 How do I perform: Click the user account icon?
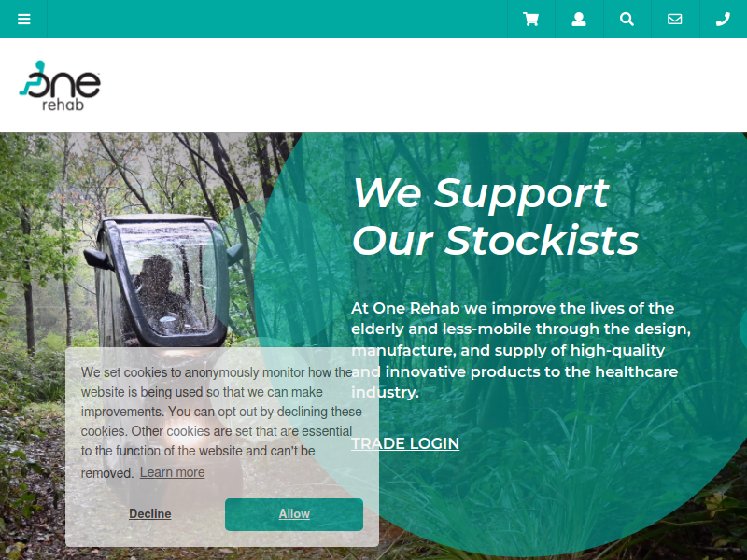pyautogui.click(x=579, y=19)
